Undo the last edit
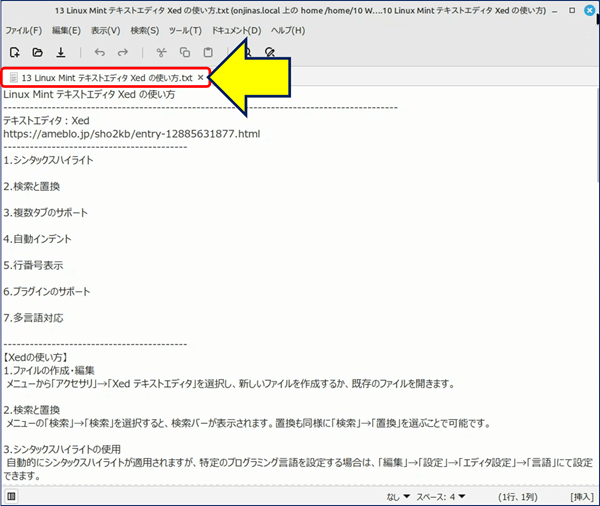The width and height of the screenshot is (600, 506). coord(100,52)
